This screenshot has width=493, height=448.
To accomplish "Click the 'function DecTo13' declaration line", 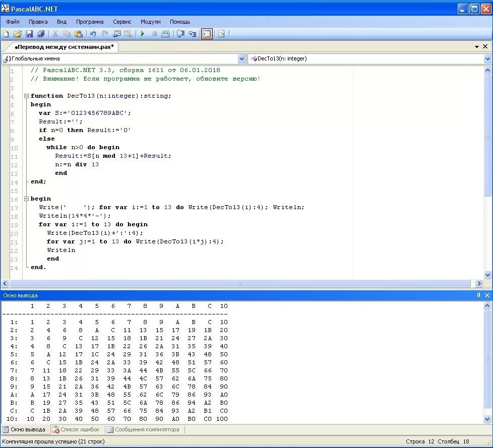I will coord(101,96).
